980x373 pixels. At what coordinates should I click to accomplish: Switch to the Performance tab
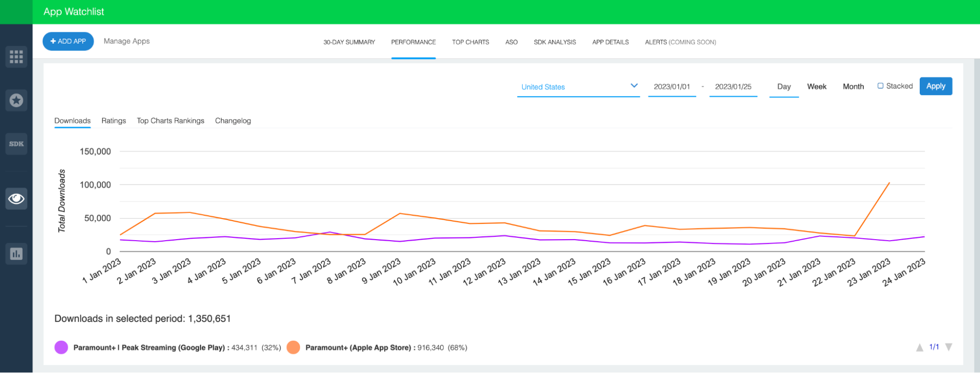tap(413, 42)
